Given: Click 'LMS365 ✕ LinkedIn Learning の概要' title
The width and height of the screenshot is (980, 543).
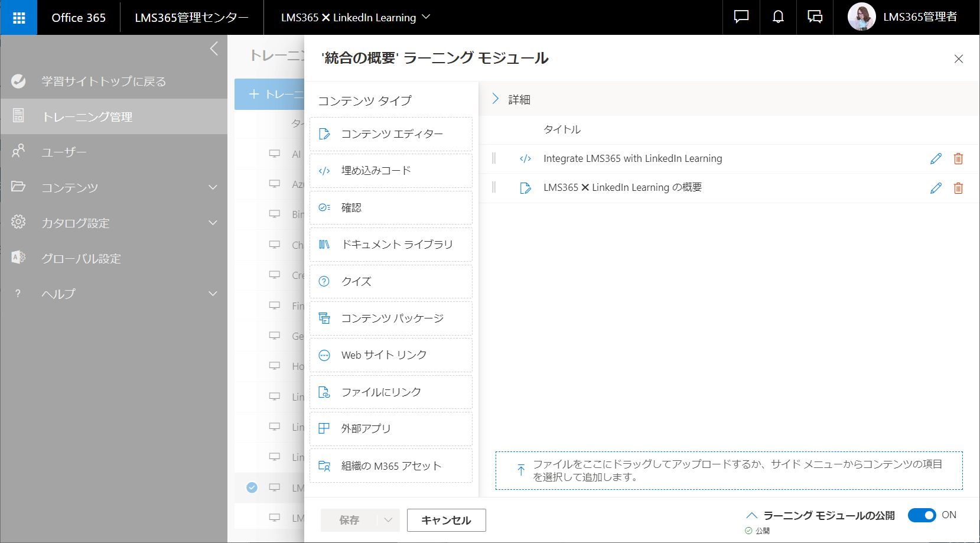Looking at the screenshot, I should (x=623, y=187).
